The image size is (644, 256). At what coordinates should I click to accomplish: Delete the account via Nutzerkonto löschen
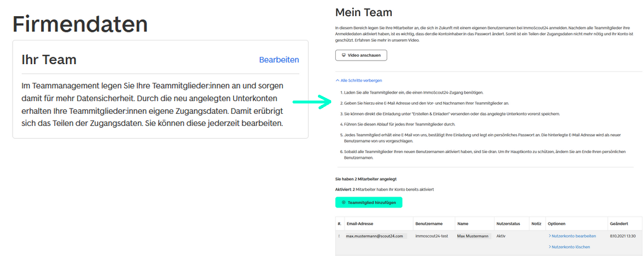[571, 247]
